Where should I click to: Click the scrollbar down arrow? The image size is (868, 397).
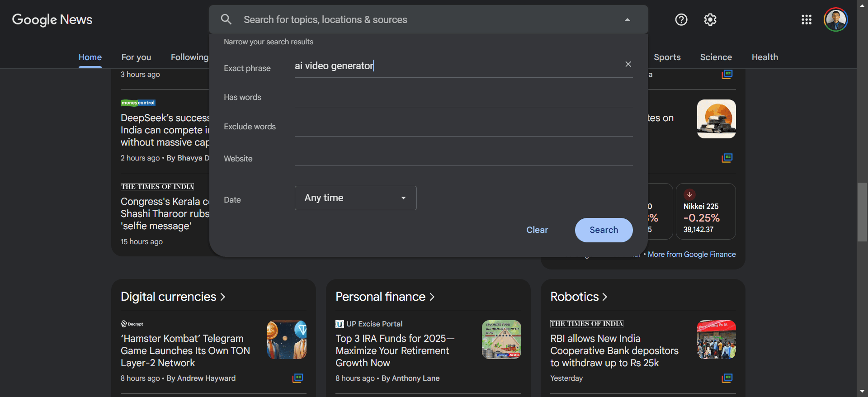pos(862,391)
